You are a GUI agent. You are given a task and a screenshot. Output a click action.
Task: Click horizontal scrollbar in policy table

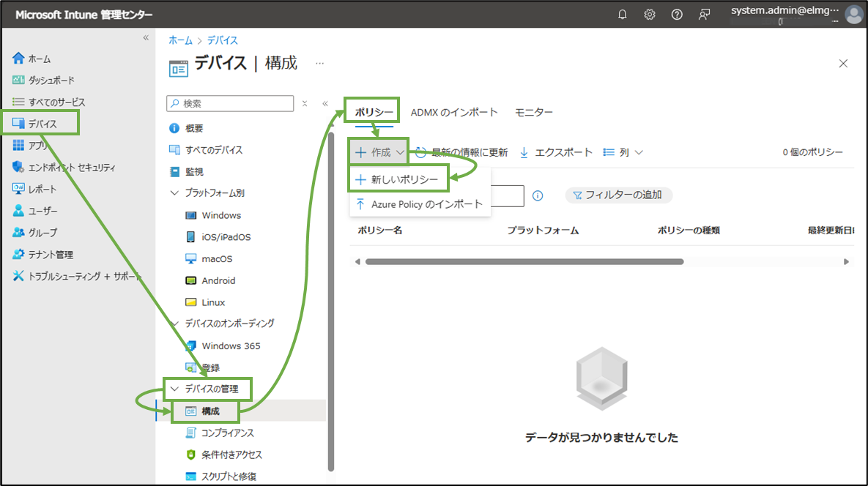524,261
